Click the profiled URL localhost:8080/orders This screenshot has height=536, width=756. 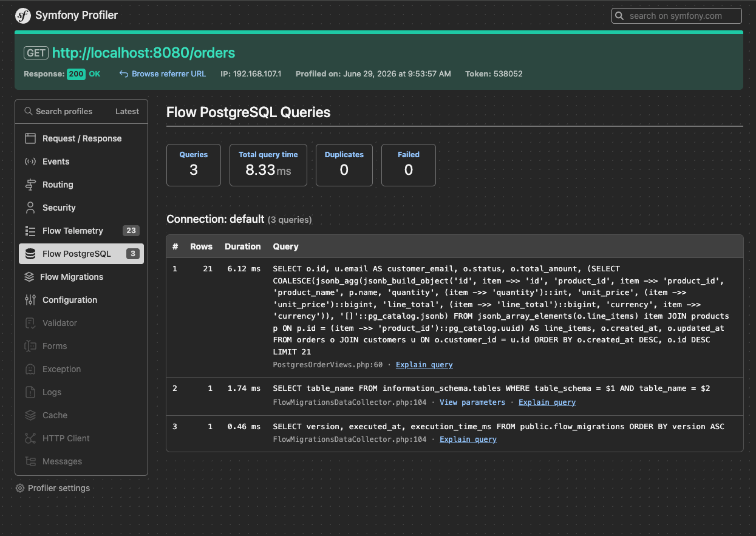pyautogui.click(x=143, y=53)
